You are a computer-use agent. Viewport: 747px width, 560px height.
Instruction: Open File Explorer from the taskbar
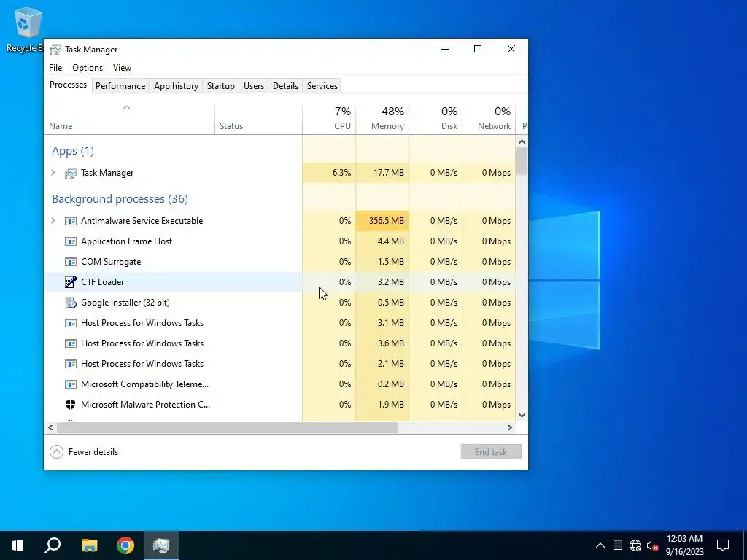point(89,545)
